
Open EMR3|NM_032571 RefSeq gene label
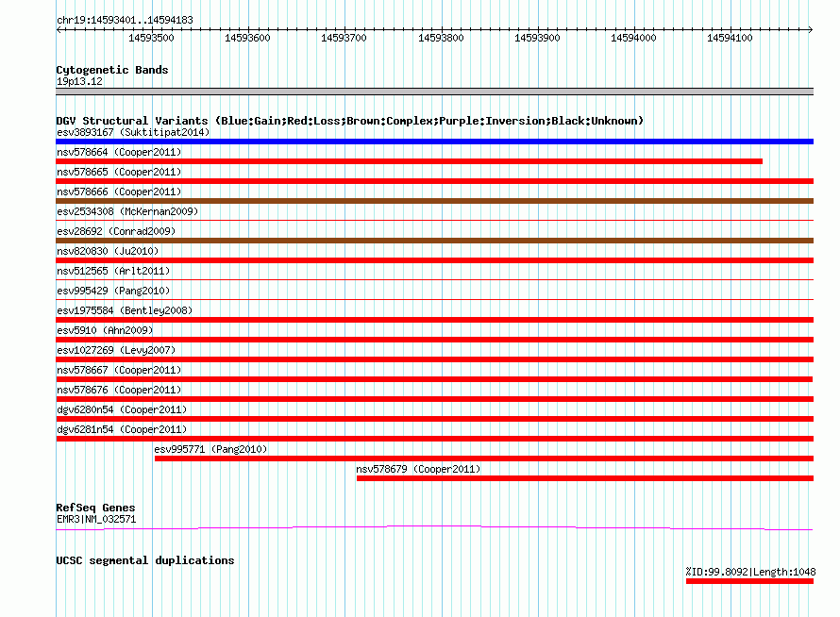pos(96,519)
